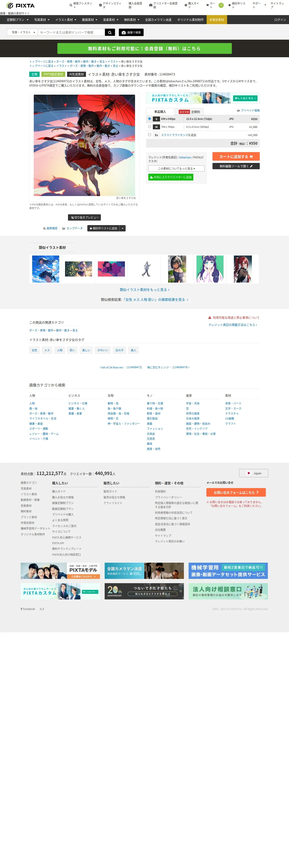Open 無料編集ツールで開く editor button

click(236, 166)
